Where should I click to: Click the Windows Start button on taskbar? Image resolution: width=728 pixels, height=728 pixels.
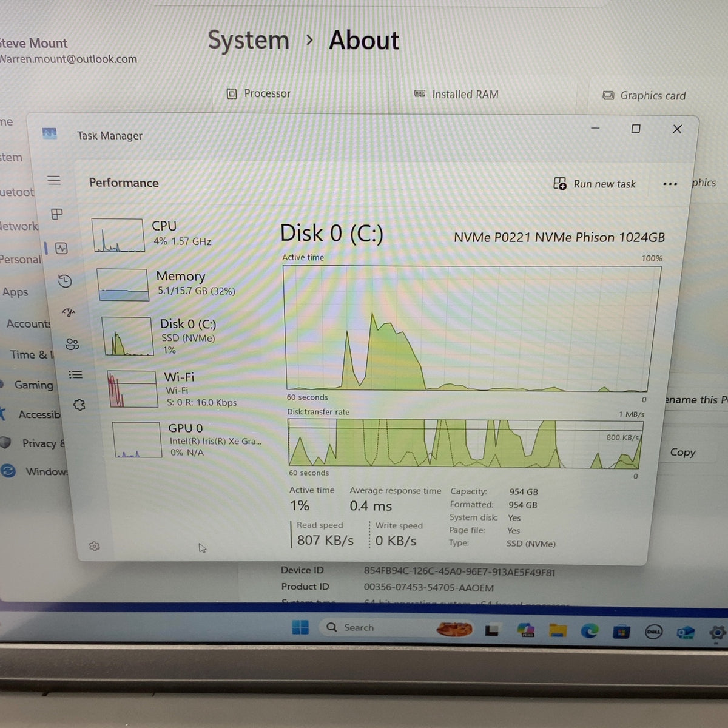pyautogui.click(x=300, y=627)
